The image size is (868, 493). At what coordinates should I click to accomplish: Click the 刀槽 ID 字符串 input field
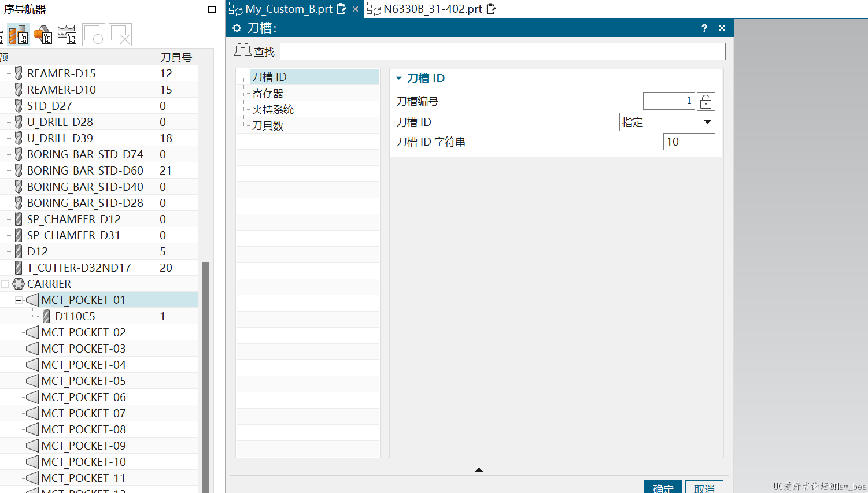tap(689, 142)
